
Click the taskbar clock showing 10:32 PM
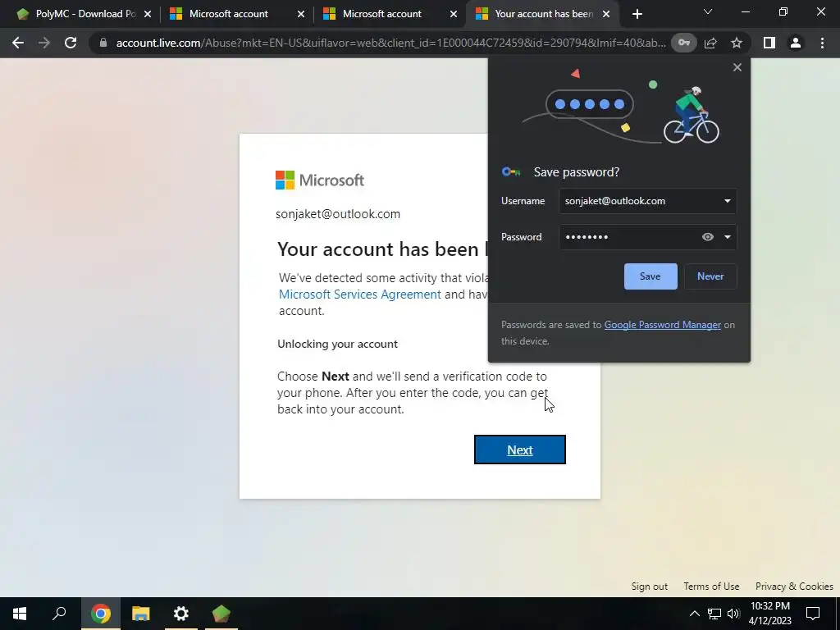(769, 614)
